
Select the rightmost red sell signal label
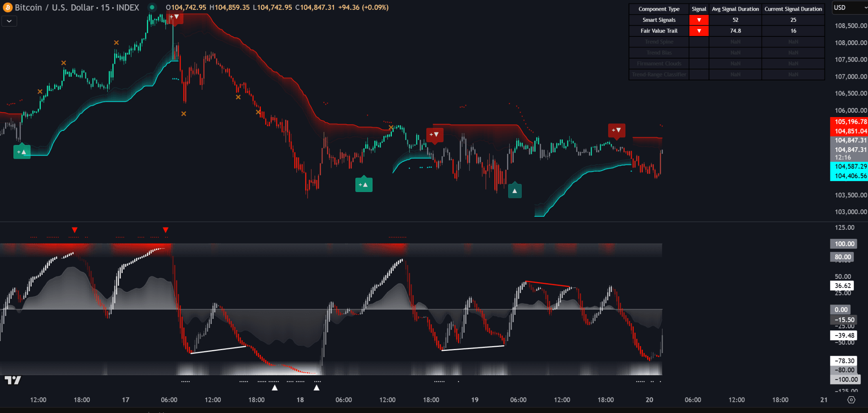(616, 130)
